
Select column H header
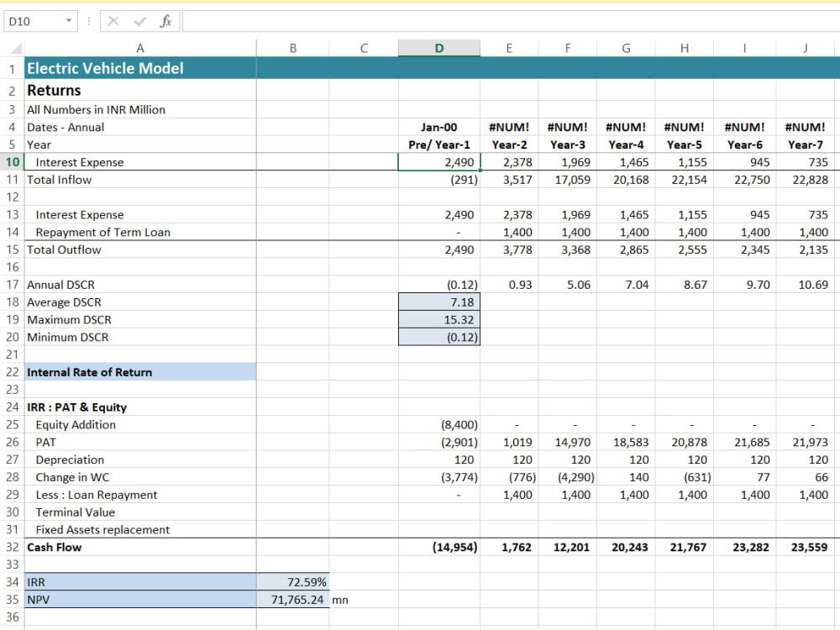(x=684, y=48)
